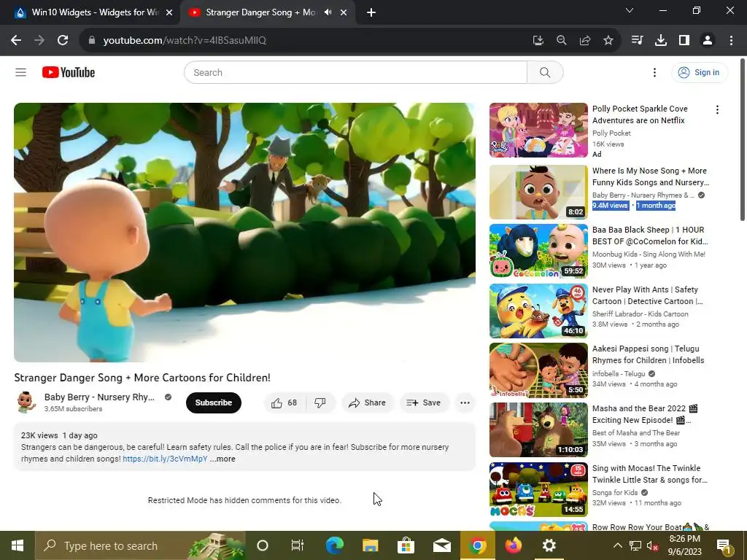Open the bit.ly/3cVmMpY link in description
This screenshot has width=747, height=560.
pos(165,459)
